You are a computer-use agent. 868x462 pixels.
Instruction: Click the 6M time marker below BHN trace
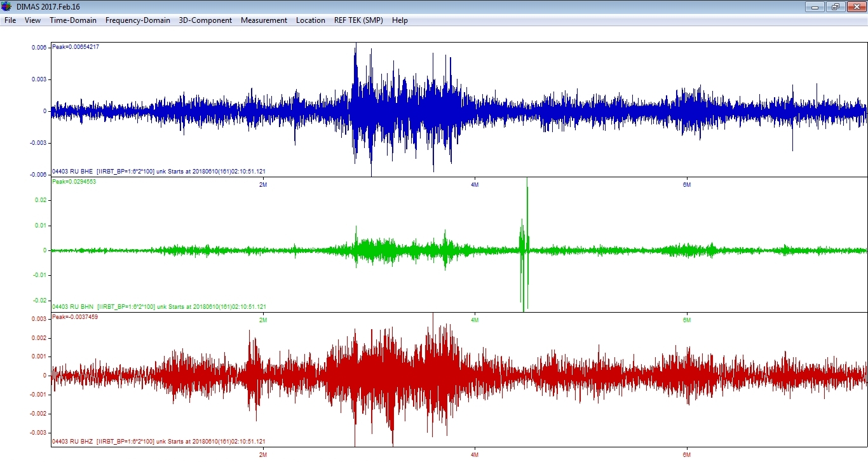point(686,320)
